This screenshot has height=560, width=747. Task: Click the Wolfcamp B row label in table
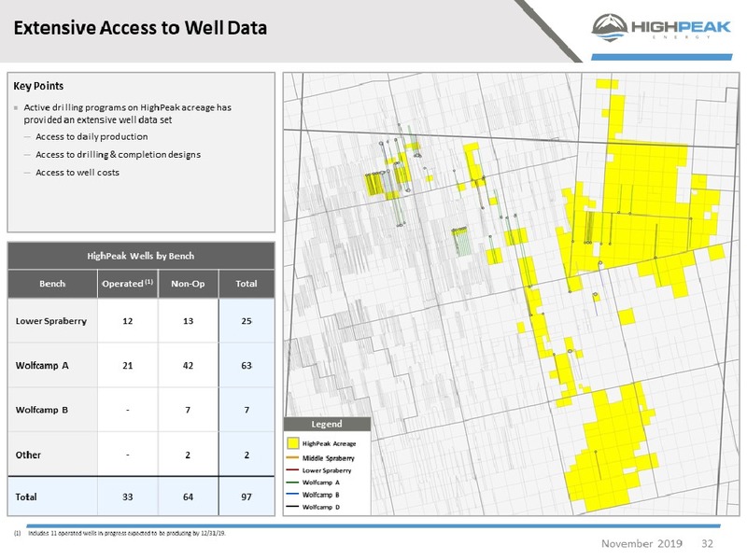42,410
